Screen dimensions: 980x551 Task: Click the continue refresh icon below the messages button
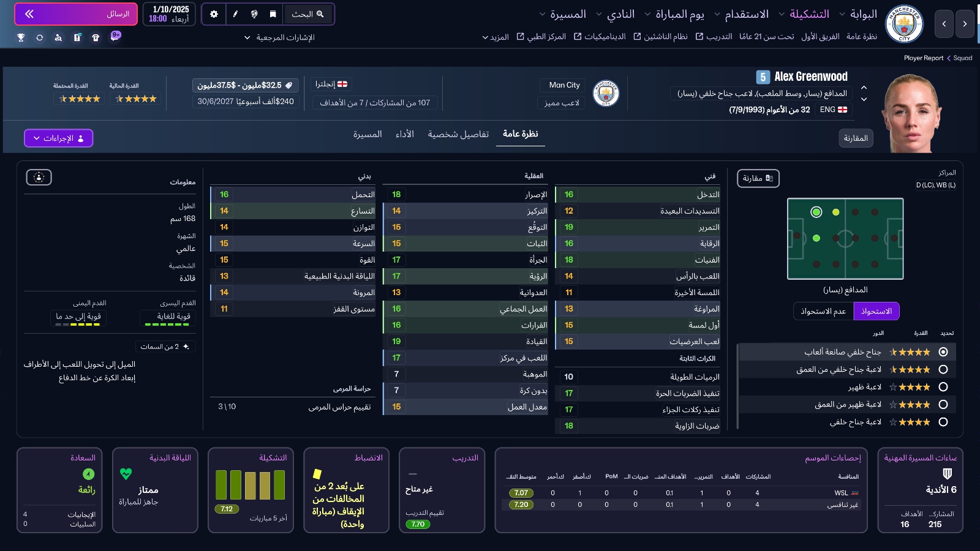pyautogui.click(x=39, y=37)
